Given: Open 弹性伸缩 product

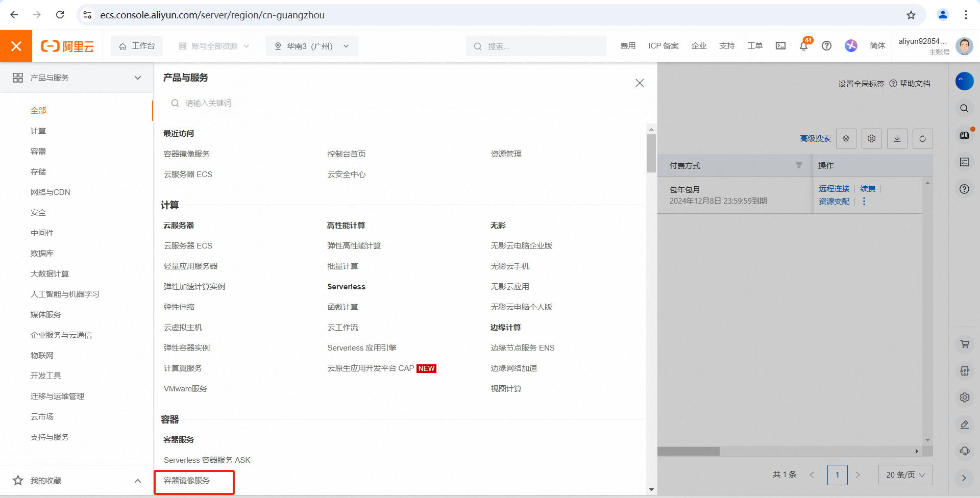Looking at the screenshot, I should tap(179, 307).
